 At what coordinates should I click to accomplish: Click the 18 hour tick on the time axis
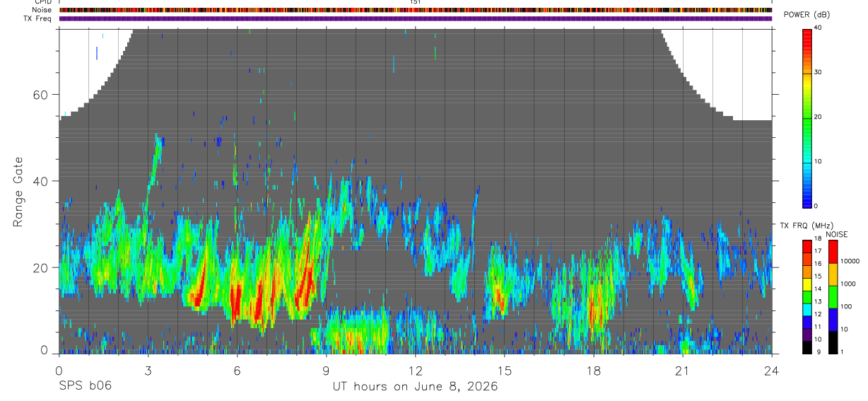(594, 370)
